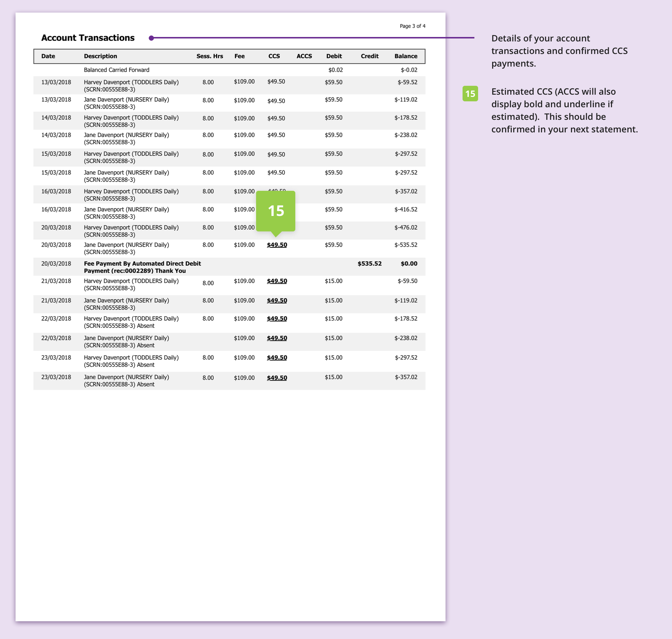Select the CCS column header
Viewport: 672px width, 639px height.
pyautogui.click(x=274, y=56)
